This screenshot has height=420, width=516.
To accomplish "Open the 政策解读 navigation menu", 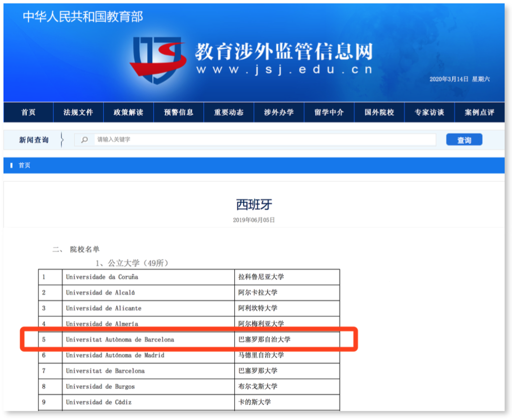I will (128, 112).
